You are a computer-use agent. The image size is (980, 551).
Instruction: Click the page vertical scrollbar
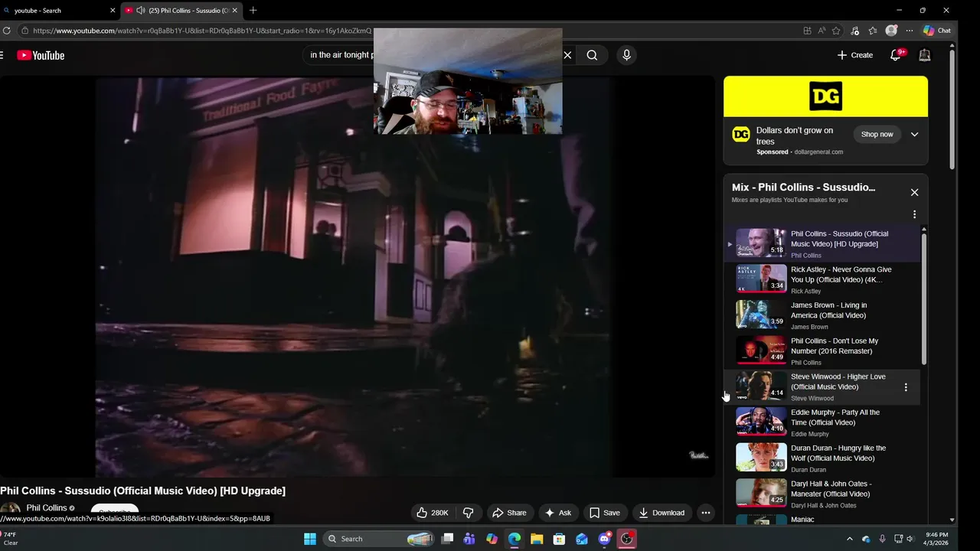click(952, 109)
